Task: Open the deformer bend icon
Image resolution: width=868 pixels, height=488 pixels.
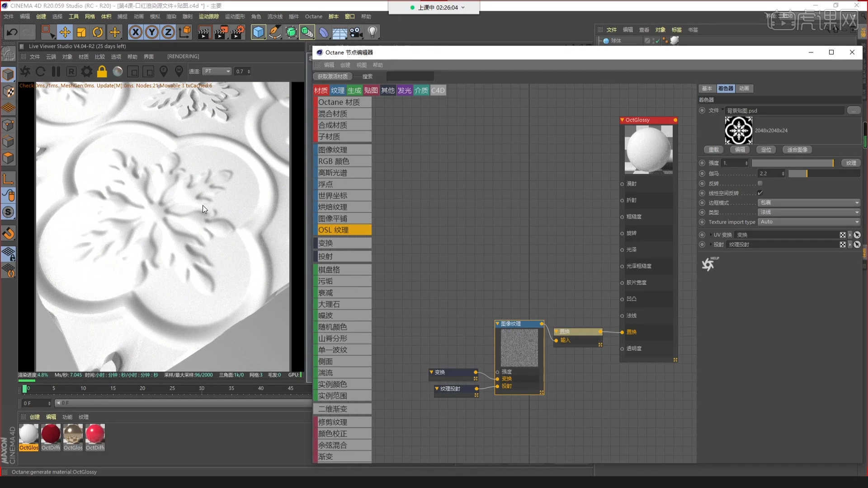Action: coord(324,32)
